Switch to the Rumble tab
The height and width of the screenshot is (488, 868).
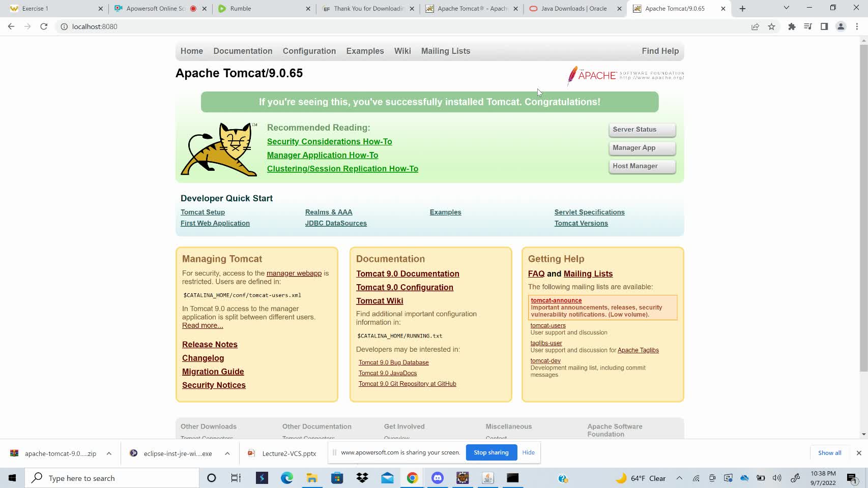click(x=264, y=9)
